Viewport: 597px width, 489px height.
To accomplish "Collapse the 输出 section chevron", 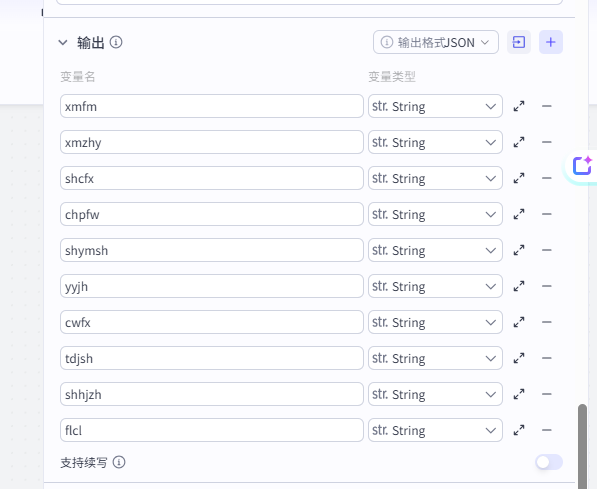I will click(x=63, y=42).
